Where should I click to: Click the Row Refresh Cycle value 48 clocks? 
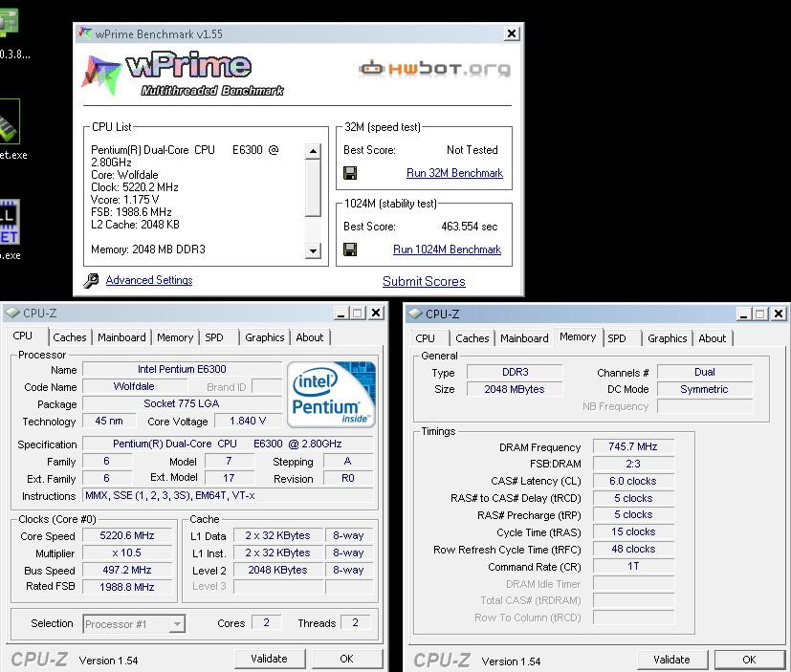[633, 549]
